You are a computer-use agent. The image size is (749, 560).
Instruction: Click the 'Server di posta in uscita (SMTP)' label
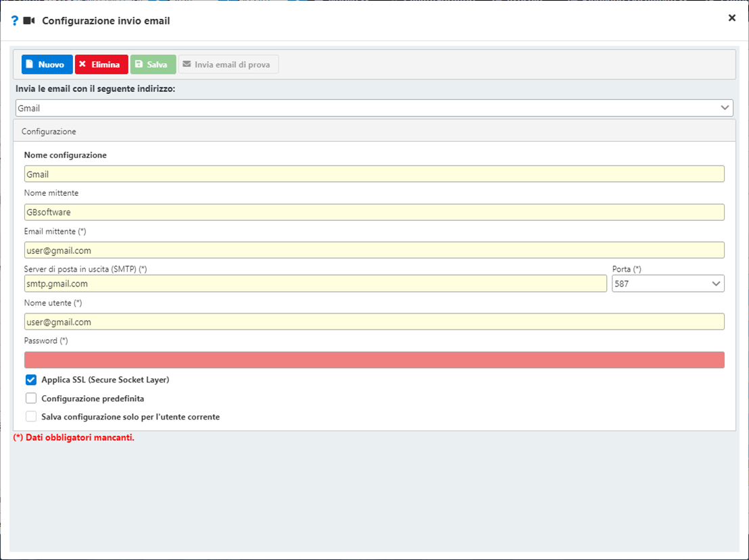click(85, 270)
